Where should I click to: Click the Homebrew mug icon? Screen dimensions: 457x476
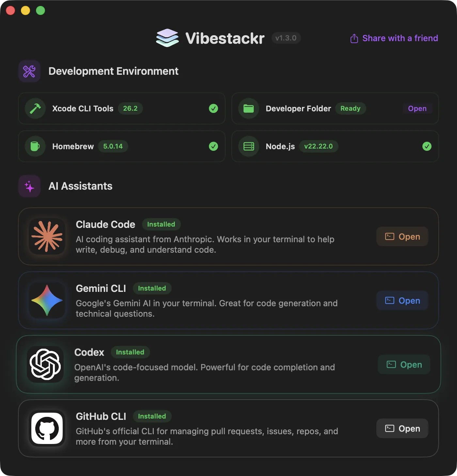[35, 146]
